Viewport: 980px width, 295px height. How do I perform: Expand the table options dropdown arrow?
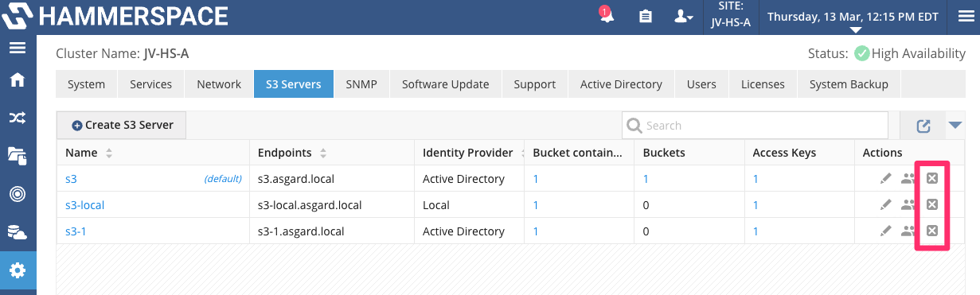point(955,125)
